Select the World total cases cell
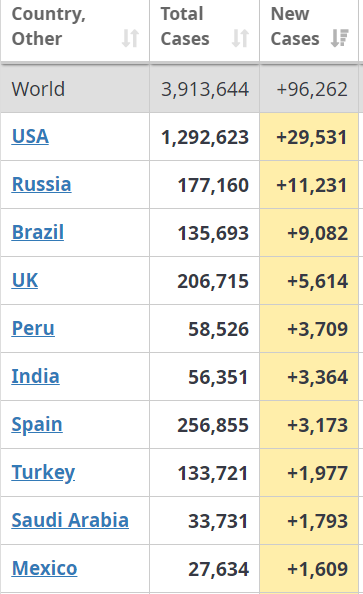This screenshot has width=363, height=594. click(205, 89)
